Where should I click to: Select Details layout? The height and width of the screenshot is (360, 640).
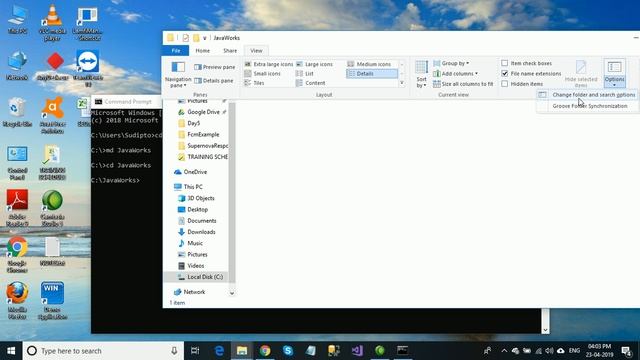pos(372,73)
